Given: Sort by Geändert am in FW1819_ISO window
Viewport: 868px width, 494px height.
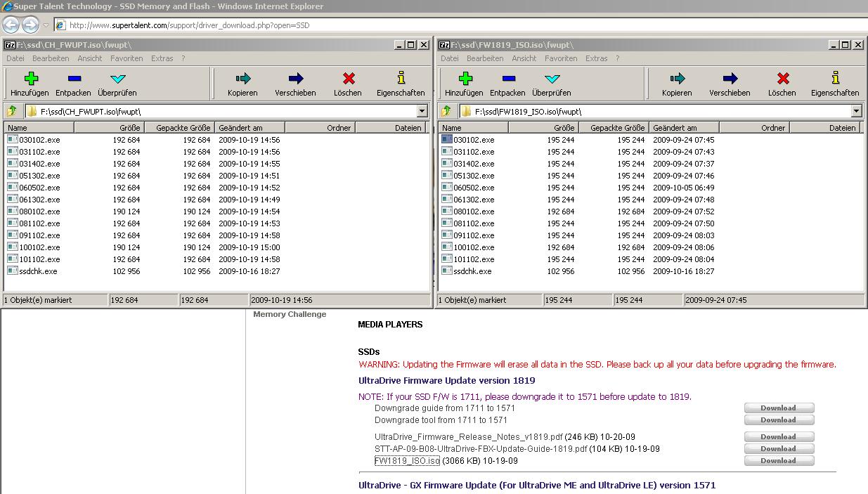Looking at the screenshot, I should (684, 128).
